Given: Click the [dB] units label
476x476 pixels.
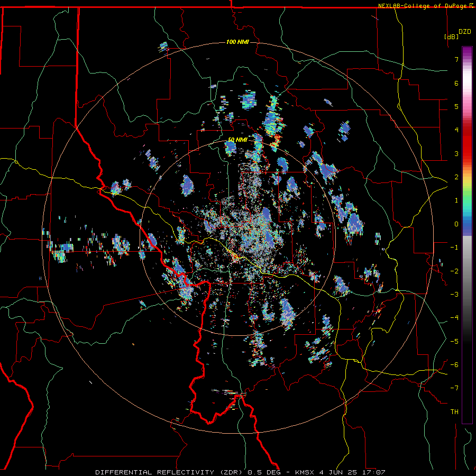Looking at the screenshot, I should click(451, 36).
